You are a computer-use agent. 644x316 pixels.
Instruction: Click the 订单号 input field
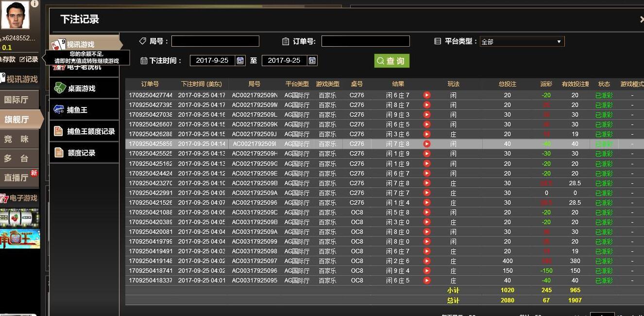point(365,41)
